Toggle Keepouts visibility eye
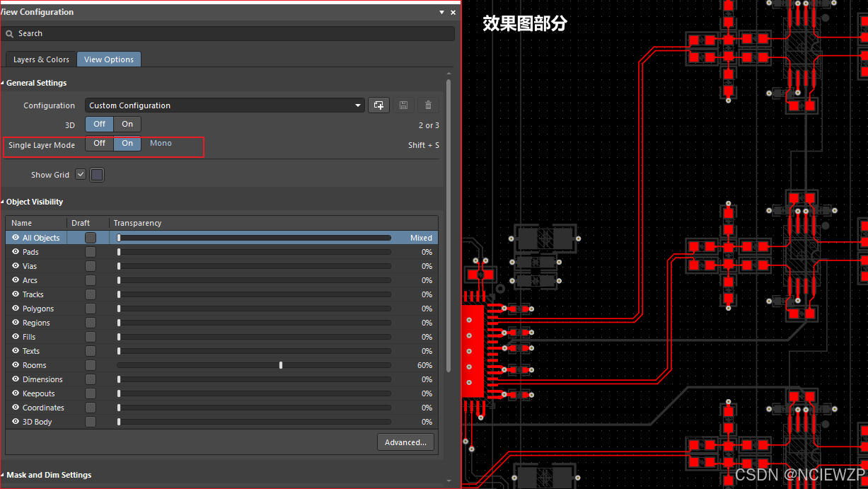The width and height of the screenshot is (868, 489). pyautogui.click(x=16, y=393)
